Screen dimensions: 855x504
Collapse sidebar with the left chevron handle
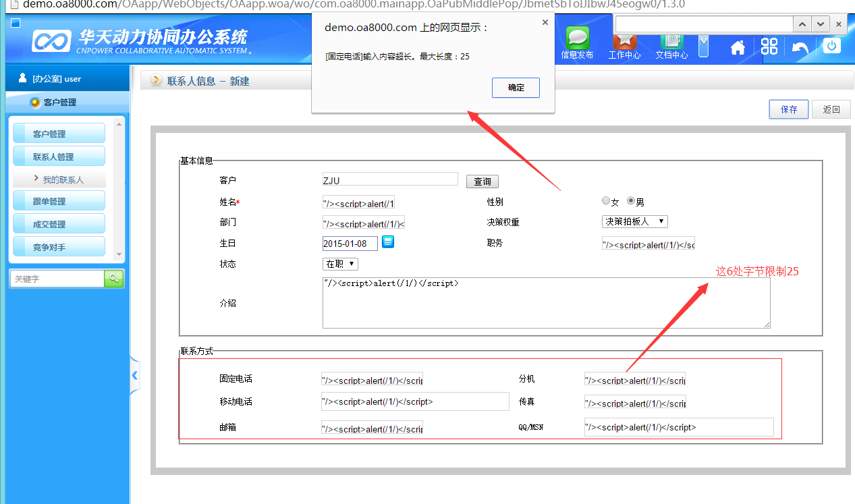pos(134,375)
